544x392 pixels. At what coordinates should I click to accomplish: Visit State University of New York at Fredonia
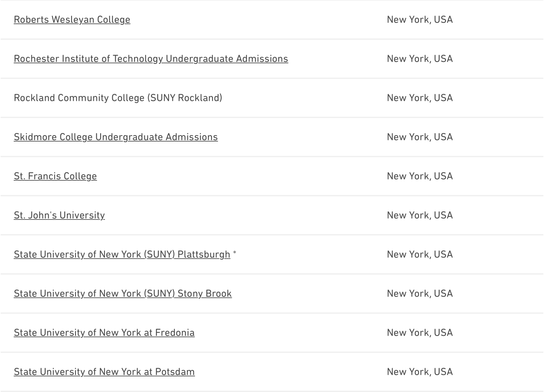click(104, 333)
